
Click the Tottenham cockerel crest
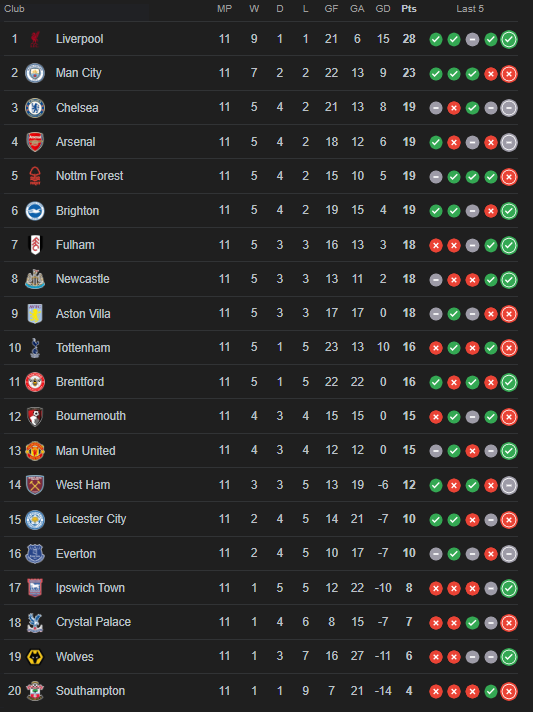click(35, 348)
